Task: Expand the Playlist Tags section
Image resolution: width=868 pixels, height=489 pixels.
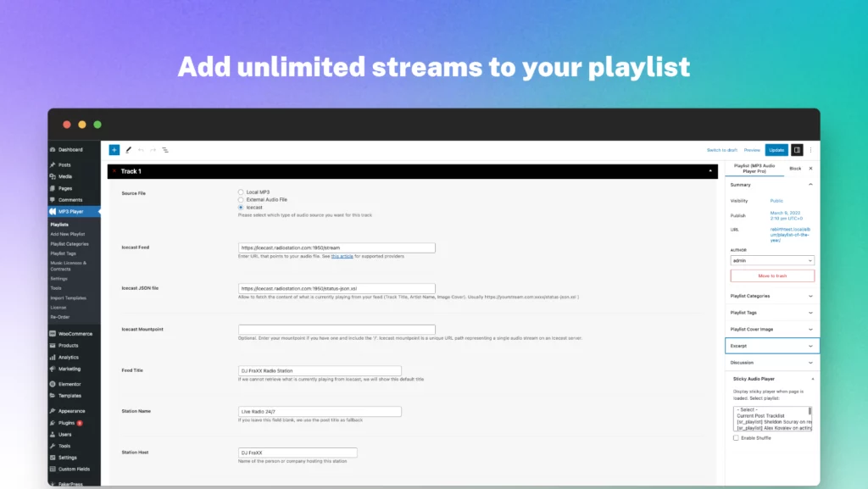Action: [772, 313]
